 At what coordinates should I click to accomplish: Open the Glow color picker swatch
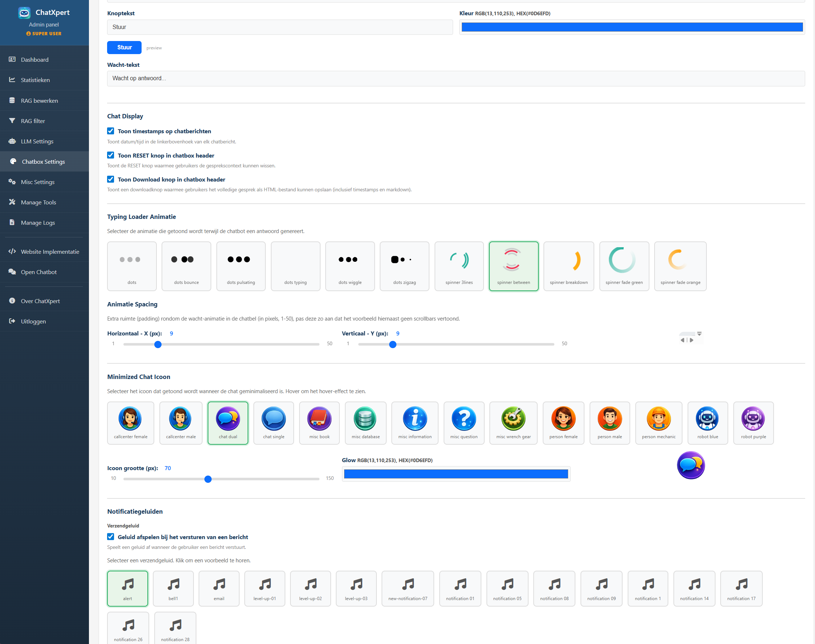[x=455, y=474]
